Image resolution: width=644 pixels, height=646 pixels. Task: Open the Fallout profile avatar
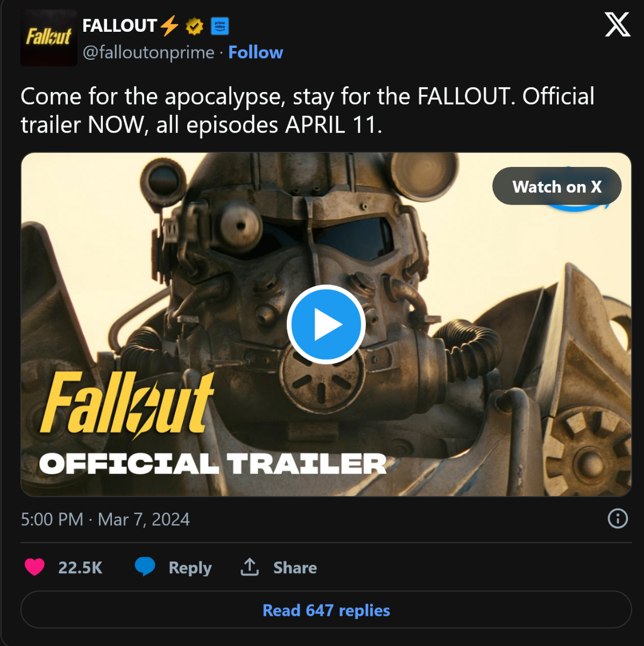point(49,38)
